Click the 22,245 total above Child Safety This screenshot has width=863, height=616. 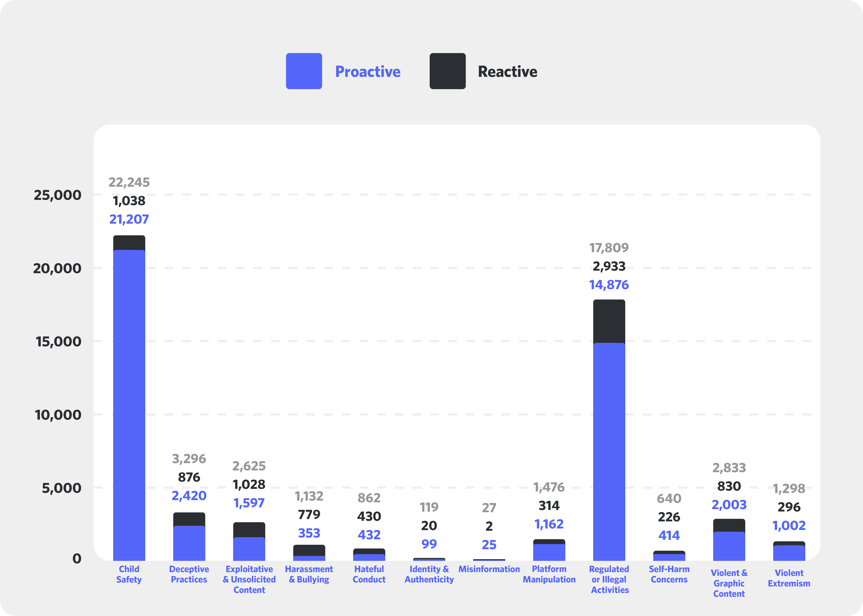[x=129, y=182]
